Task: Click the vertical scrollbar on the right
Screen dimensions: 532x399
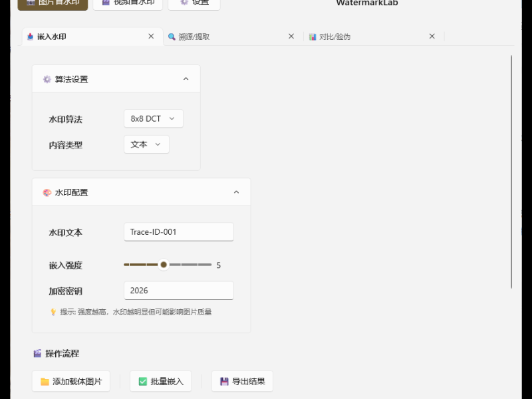Action: 511,172
